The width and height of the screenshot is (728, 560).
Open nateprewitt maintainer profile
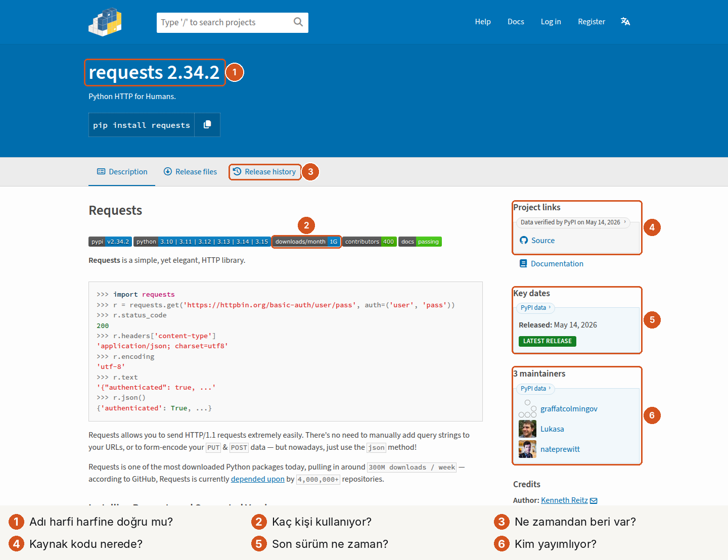pos(560,449)
